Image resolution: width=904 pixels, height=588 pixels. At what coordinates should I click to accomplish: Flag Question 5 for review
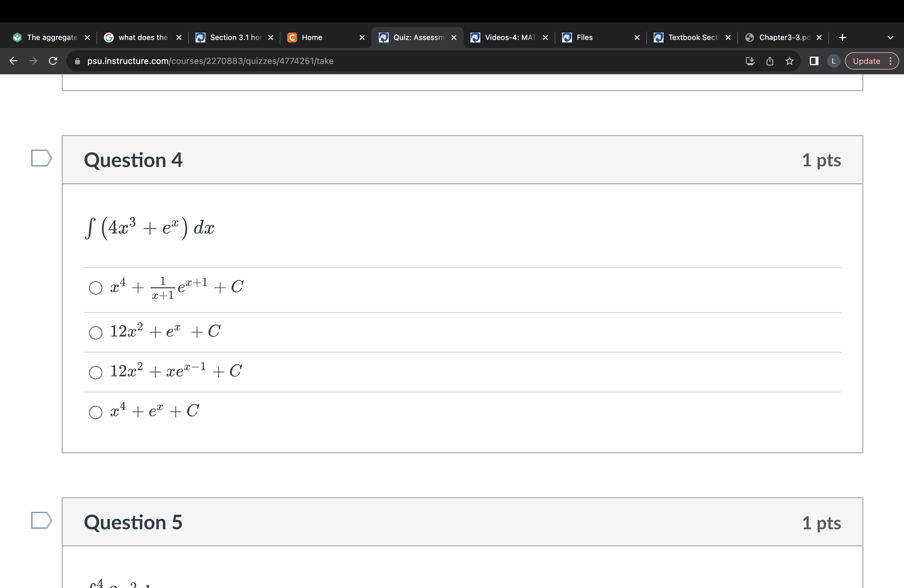pos(42,520)
